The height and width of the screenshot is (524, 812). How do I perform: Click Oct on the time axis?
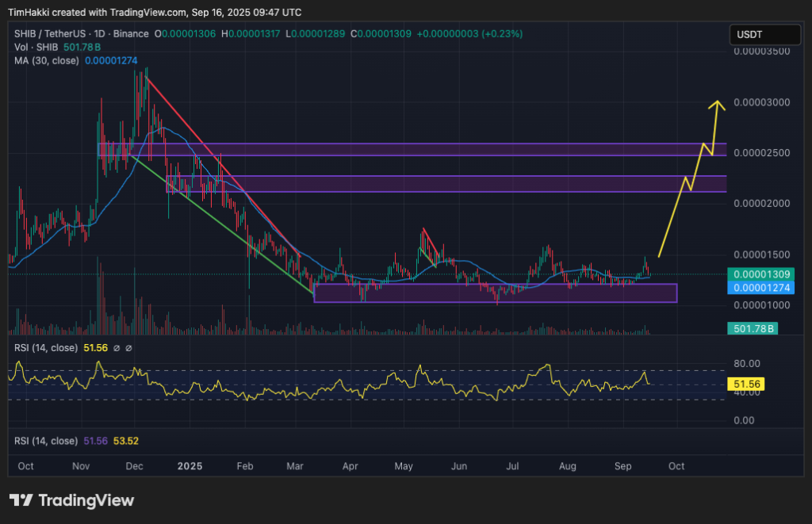click(x=25, y=466)
